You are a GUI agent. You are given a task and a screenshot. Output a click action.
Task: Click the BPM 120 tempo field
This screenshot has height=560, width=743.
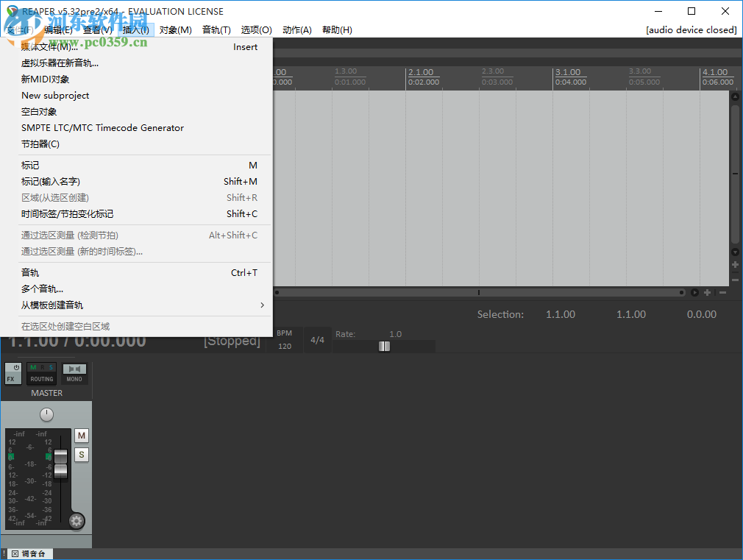[x=284, y=340]
